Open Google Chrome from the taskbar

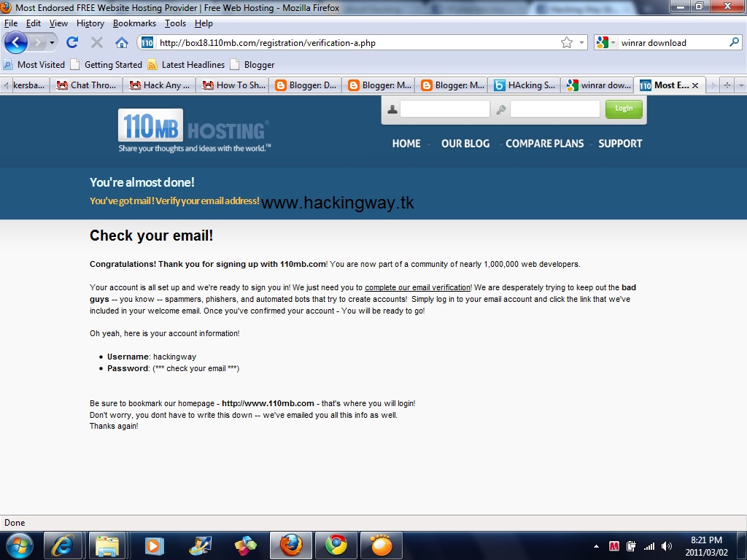pyautogui.click(x=336, y=545)
